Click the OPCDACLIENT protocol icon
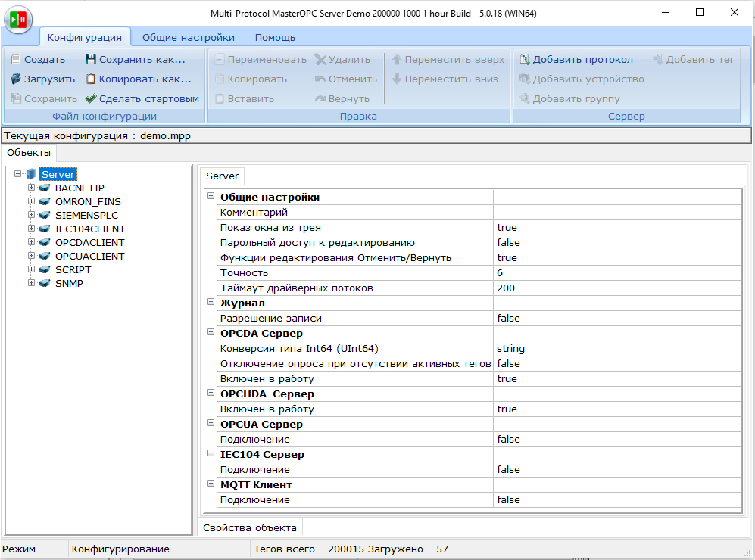Image resolution: width=755 pixels, height=560 pixels. (x=44, y=242)
